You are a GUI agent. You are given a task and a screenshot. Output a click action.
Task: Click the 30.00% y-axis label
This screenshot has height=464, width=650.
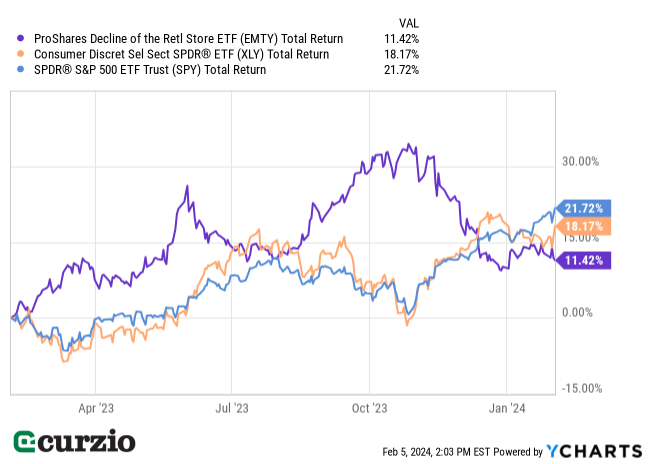pos(582,162)
